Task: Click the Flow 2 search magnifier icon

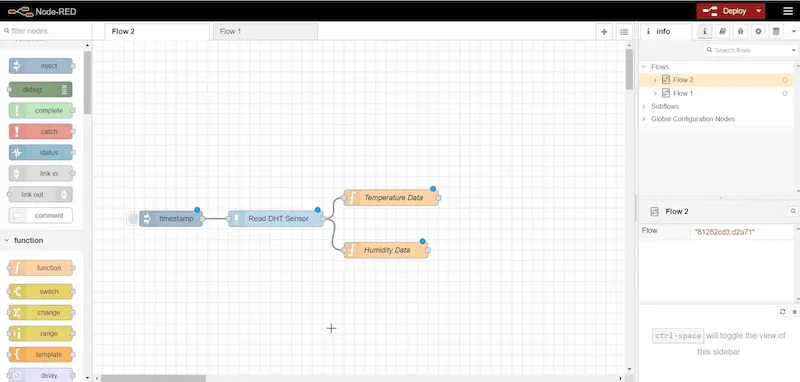Action: pos(793,211)
